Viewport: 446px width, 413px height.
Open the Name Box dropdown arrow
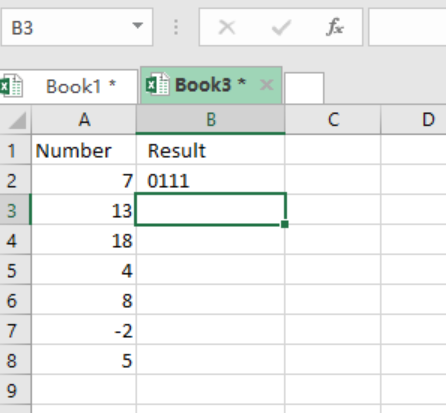pos(137,25)
